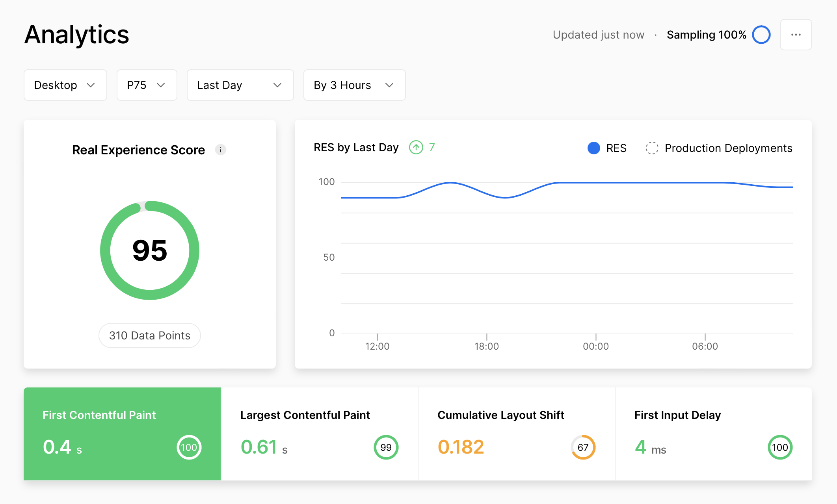This screenshot has height=504, width=837.
Task: Click the blue RES legend dot
Action: coord(593,148)
